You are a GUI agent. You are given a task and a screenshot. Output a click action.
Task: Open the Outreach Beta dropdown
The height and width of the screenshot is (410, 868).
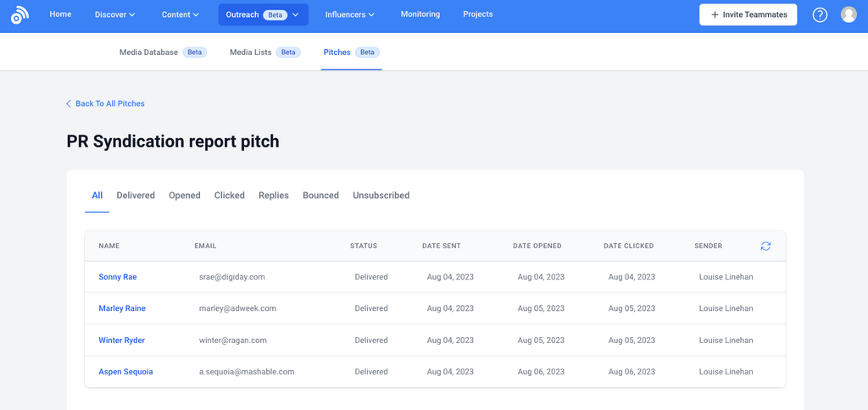263,15
